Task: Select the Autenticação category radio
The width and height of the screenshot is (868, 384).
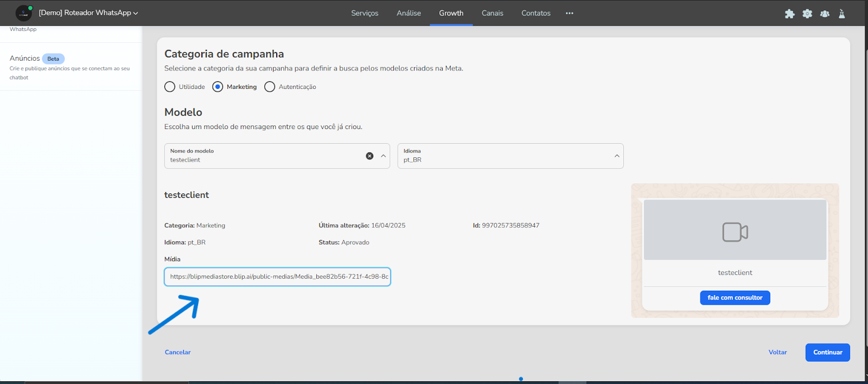Action: tap(270, 87)
